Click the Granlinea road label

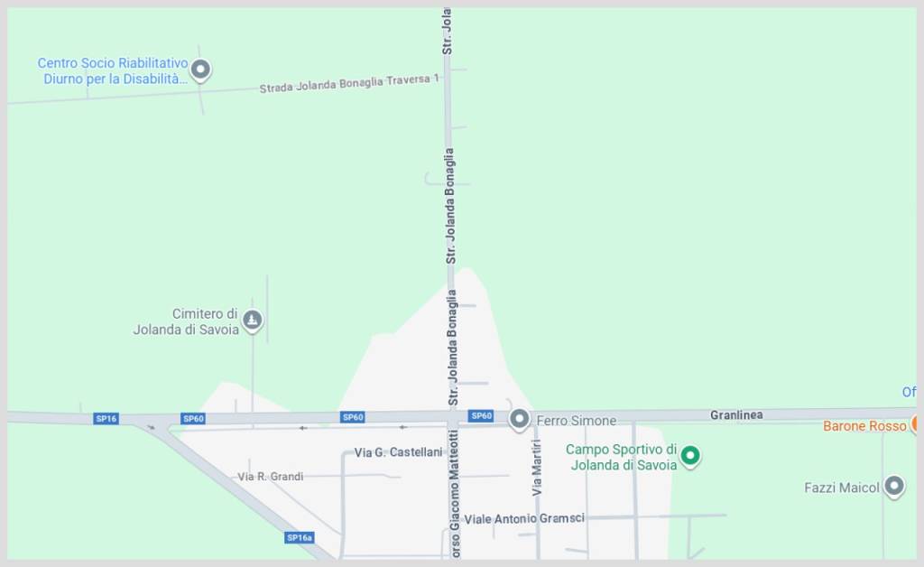736,415
